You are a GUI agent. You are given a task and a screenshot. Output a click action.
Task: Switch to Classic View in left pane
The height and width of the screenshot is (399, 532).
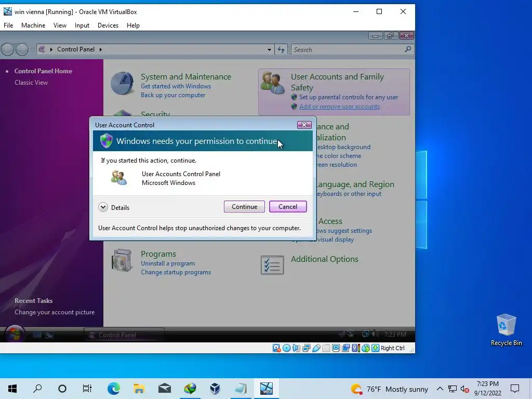click(31, 83)
